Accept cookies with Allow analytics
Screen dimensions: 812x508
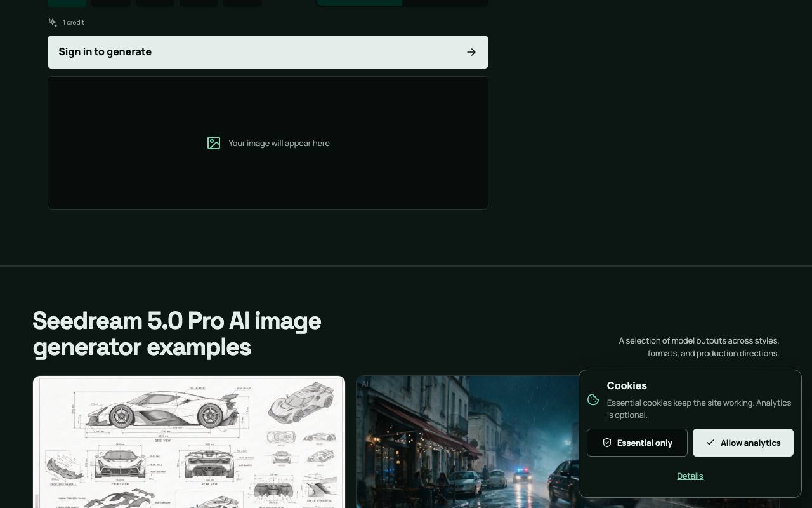point(743,443)
